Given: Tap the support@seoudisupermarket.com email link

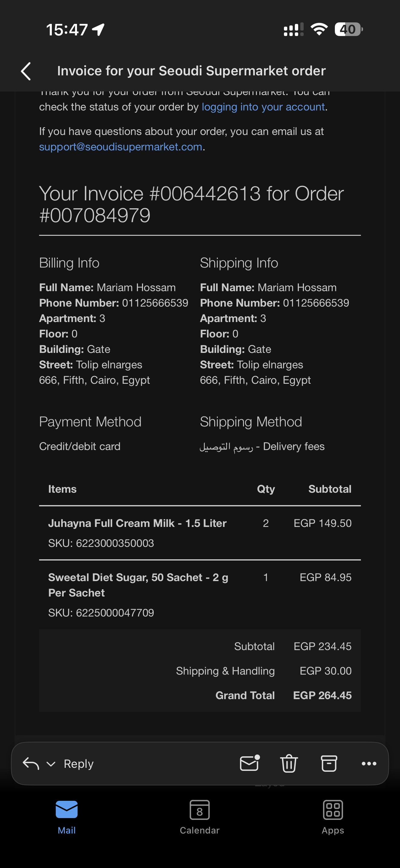Looking at the screenshot, I should click(120, 147).
